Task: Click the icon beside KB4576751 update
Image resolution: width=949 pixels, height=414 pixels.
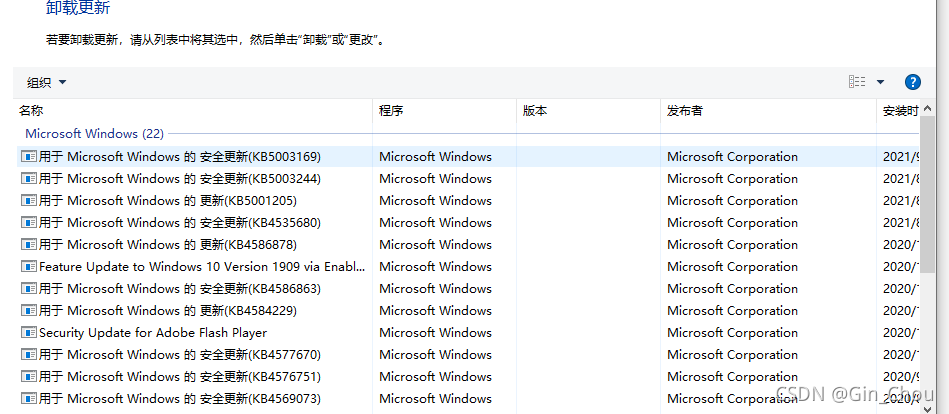Action: [x=28, y=376]
